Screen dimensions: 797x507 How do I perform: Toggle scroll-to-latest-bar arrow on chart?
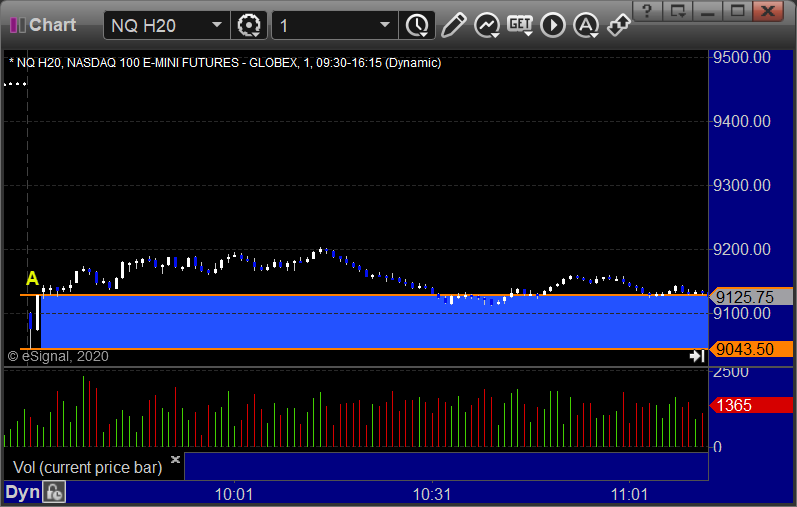tap(697, 356)
